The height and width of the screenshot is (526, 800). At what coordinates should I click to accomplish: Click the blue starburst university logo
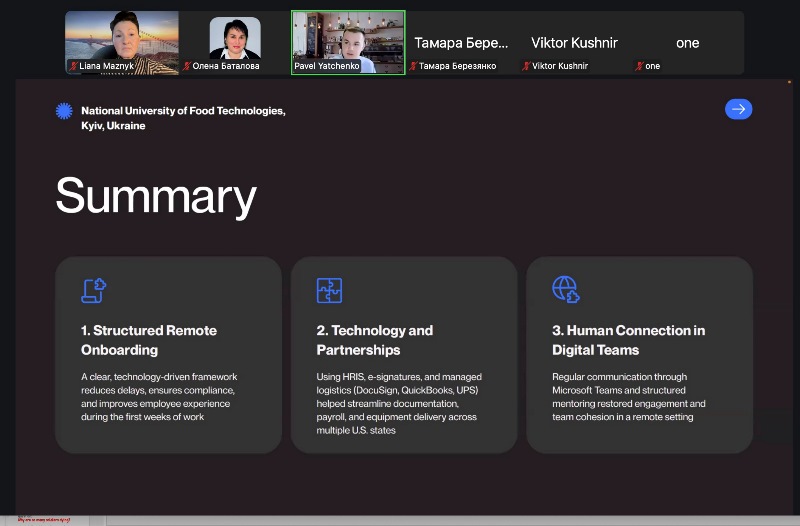[64, 111]
